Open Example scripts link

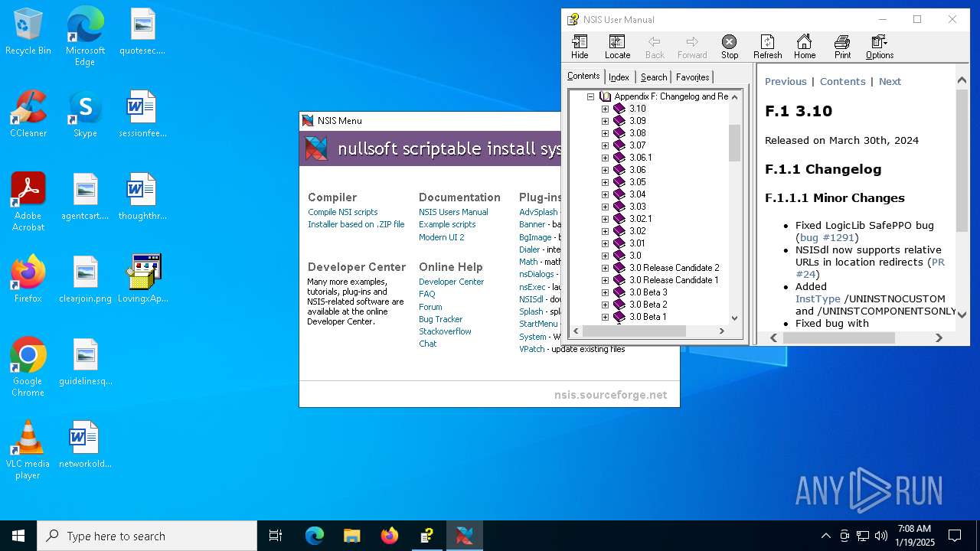[447, 224]
